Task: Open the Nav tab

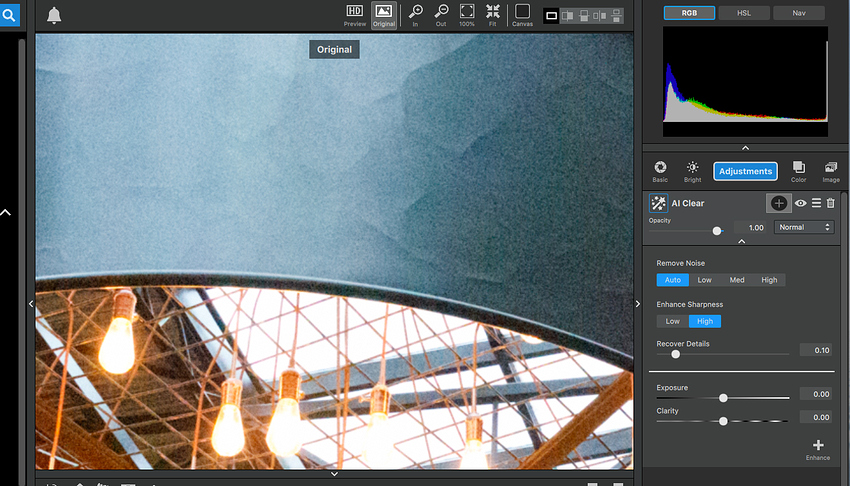Action: [x=799, y=13]
